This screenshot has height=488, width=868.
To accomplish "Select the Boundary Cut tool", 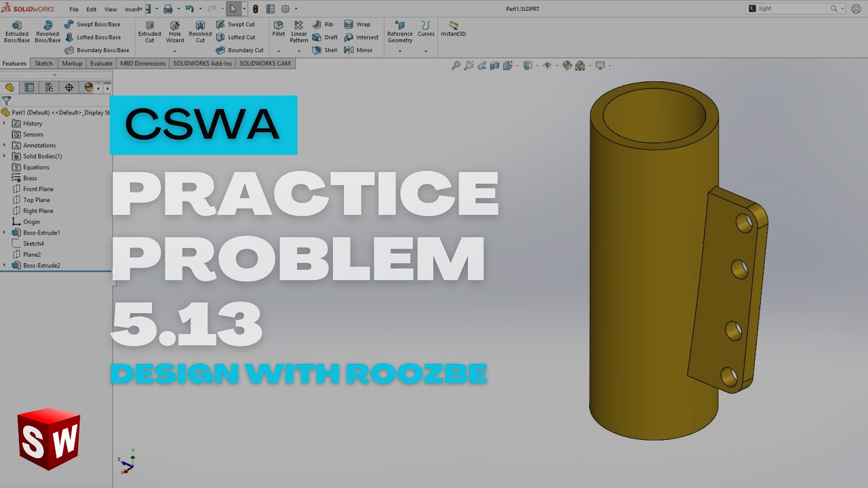I will coord(239,50).
